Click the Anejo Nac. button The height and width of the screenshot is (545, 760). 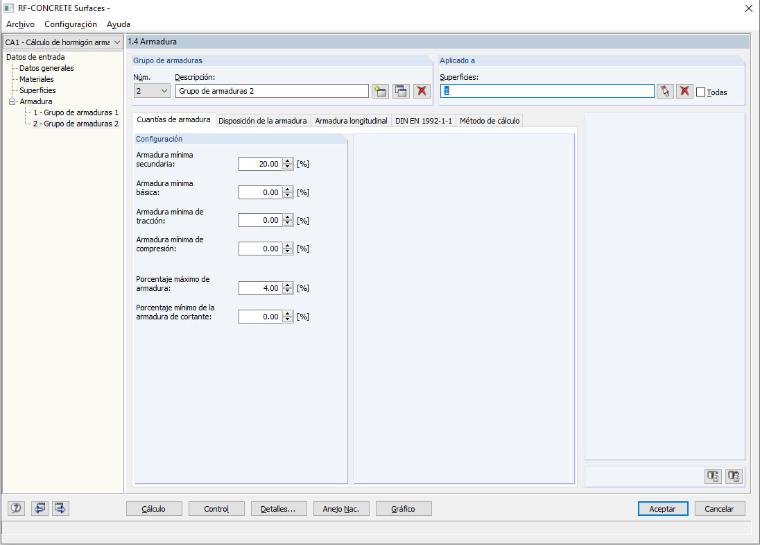341,509
